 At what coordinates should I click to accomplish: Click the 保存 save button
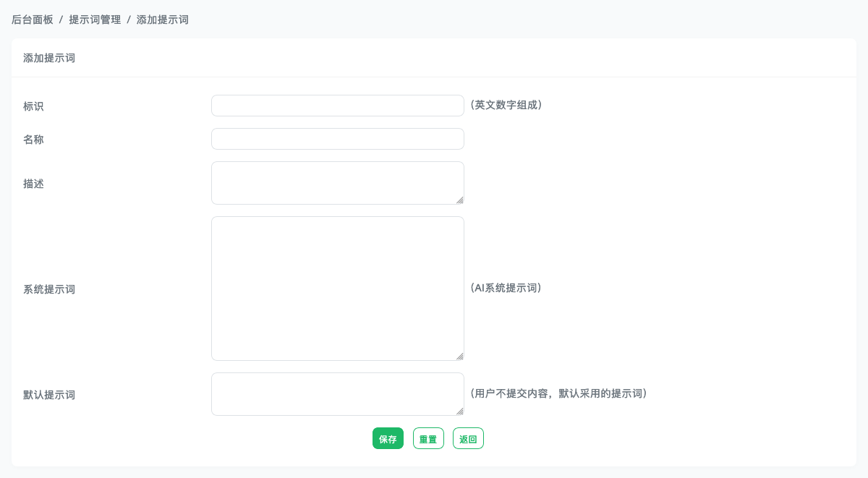pyautogui.click(x=388, y=438)
